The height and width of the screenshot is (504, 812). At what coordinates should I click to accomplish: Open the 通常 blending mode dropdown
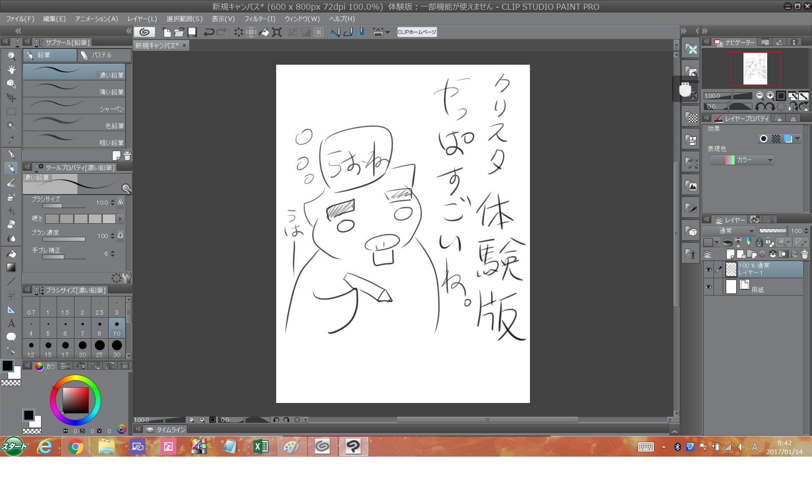[x=729, y=231]
